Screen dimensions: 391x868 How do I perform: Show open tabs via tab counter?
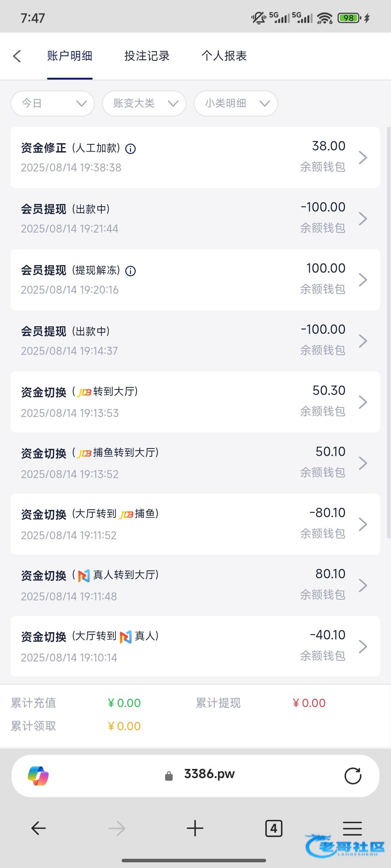click(274, 828)
